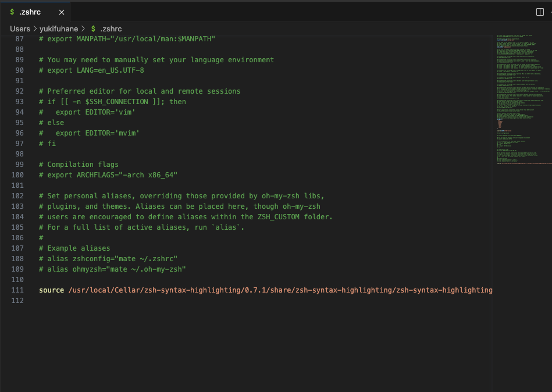Click the chevron after yukifuhane breadcrumb
The width and height of the screenshot is (552, 392).
point(83,28)
